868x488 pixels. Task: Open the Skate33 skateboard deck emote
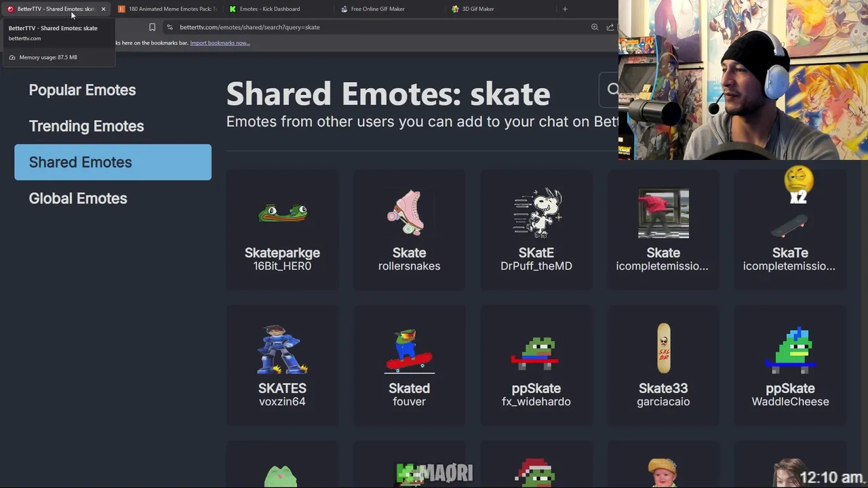[x=663, y=365]
